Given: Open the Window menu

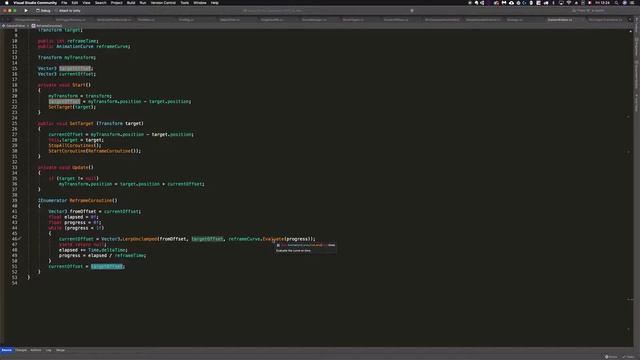Looking at the screenshot, I should 200,2.
